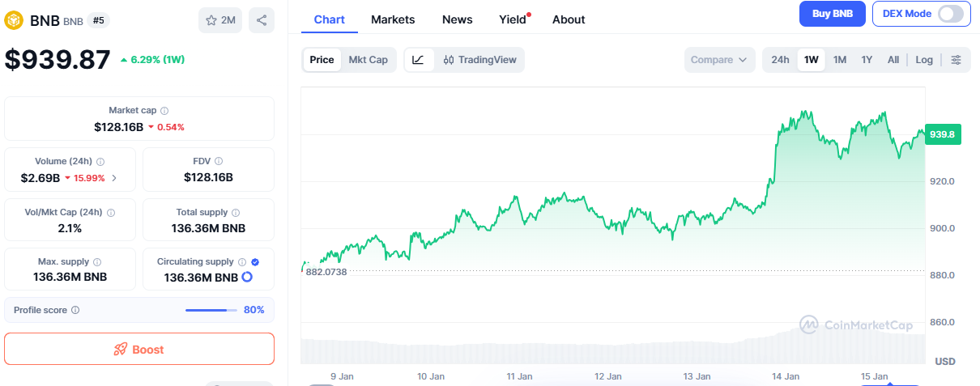Image resolution: width=980 pixels, height=386 pixels.
Task: Enable Log scale on chart
Action: point(924,60)
